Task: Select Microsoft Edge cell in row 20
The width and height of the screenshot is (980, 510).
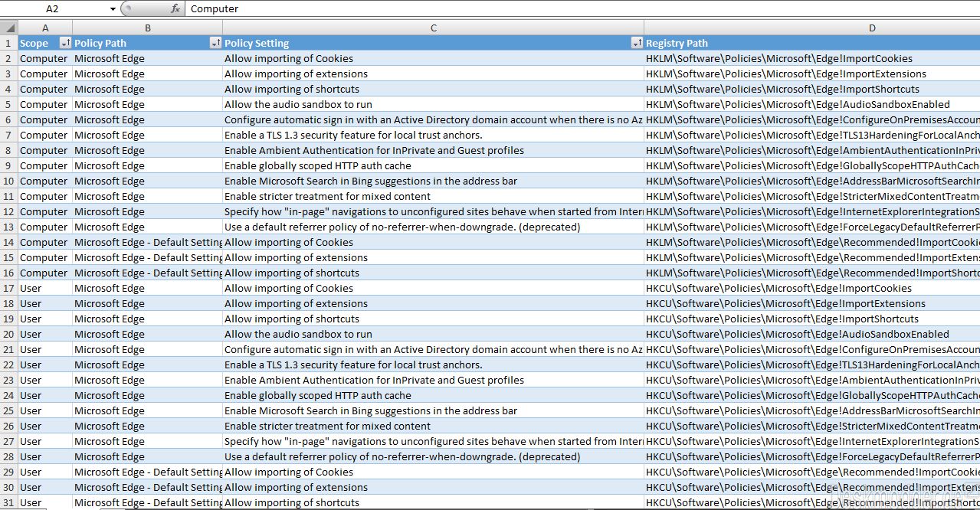Action: click(148, 334)
